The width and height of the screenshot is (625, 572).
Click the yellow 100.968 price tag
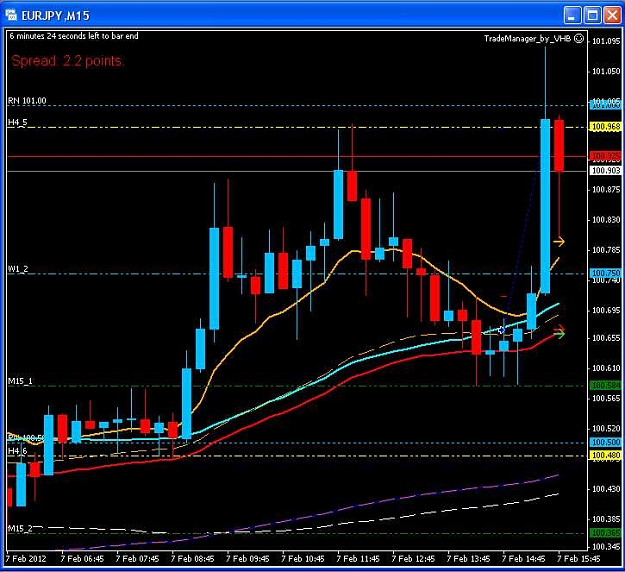[605, 127]
